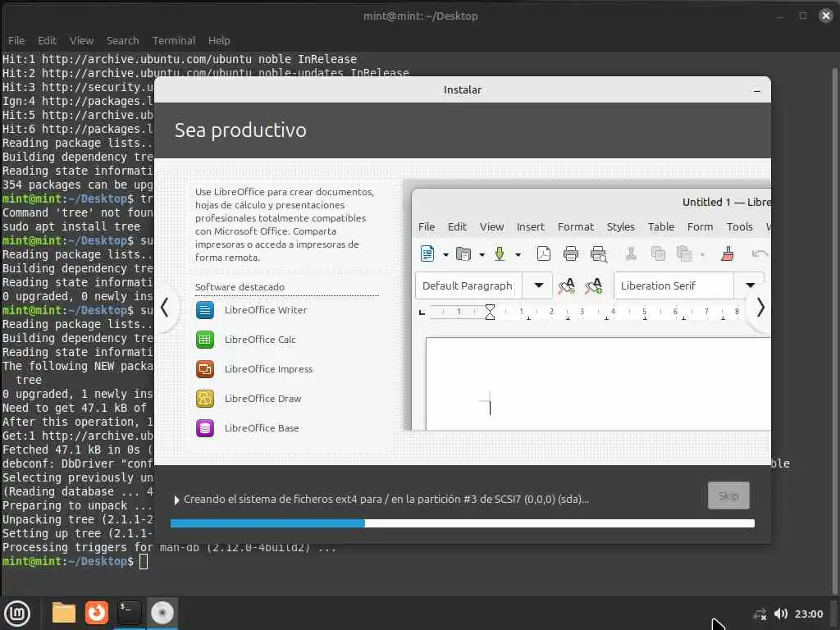Open the Terminal menu in the menu bar

pos(174,41)
